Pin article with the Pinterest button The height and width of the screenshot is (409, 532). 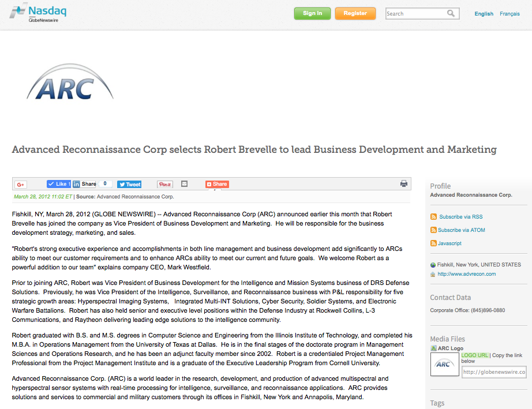[x=165, y=184]
